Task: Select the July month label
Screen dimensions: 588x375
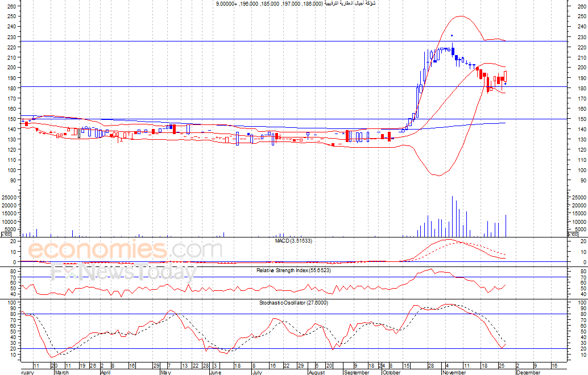Action: click(257, 372)
